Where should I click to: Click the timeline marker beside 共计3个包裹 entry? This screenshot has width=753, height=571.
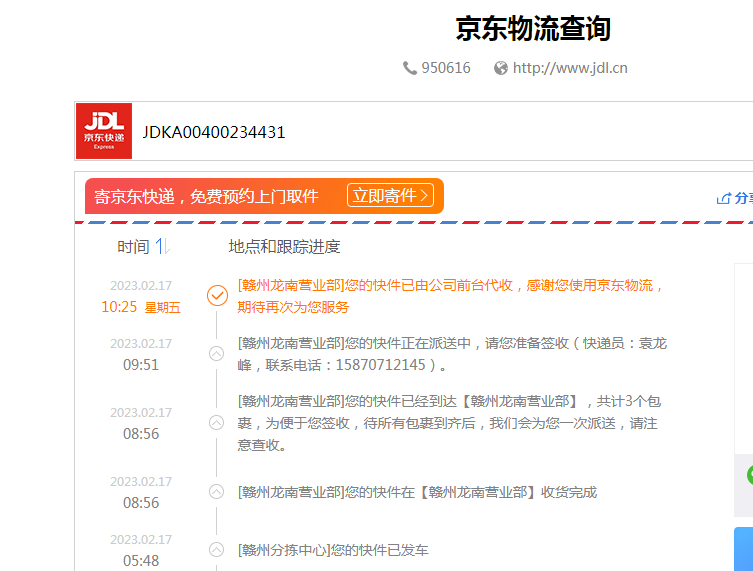click(217, 423)
